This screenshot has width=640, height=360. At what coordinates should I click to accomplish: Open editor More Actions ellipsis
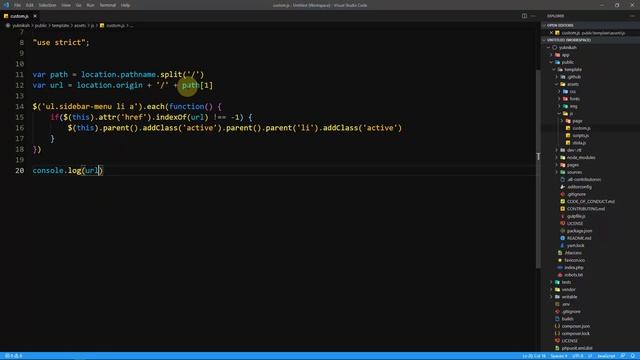533,16
